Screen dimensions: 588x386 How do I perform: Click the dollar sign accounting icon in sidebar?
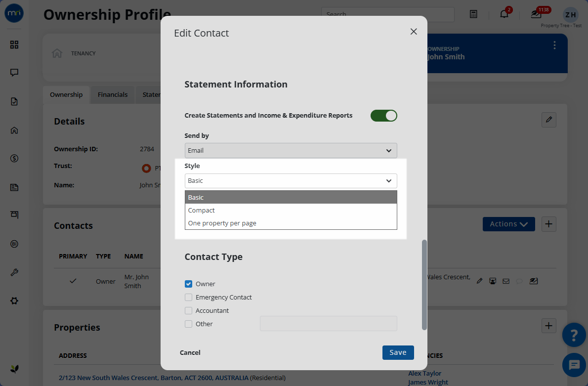(x=14, y=158)
